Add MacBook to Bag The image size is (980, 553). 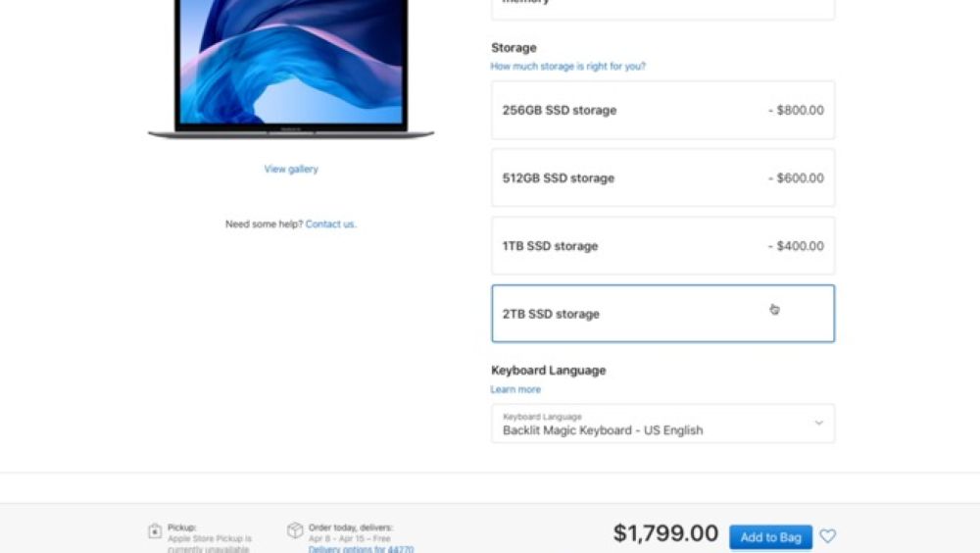click(x=770, y=536)
